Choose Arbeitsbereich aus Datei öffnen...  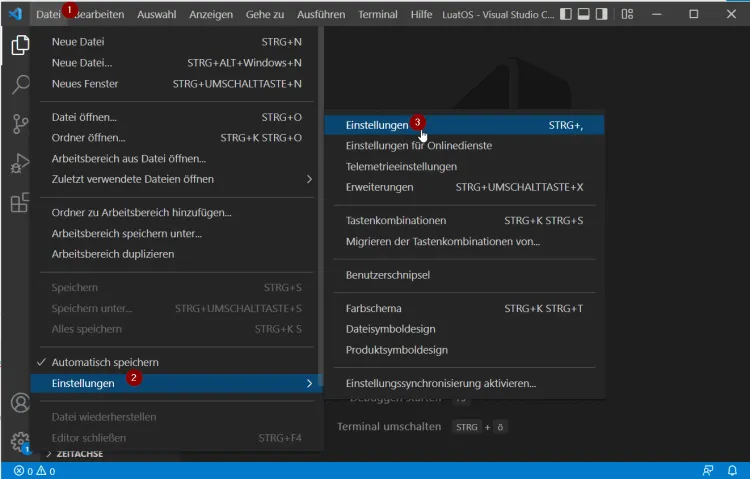[176, 158]
